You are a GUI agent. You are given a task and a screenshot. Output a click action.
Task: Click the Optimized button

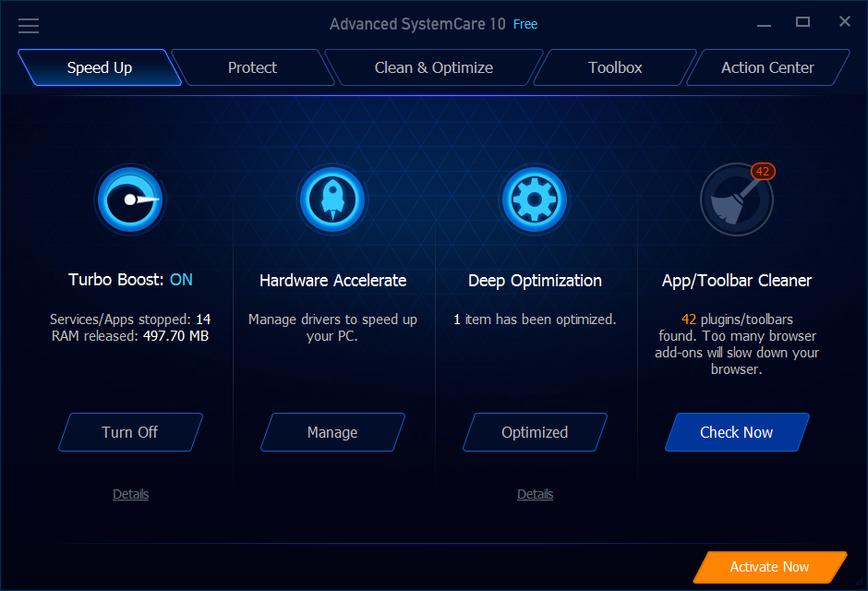click(x=535, y=432)
